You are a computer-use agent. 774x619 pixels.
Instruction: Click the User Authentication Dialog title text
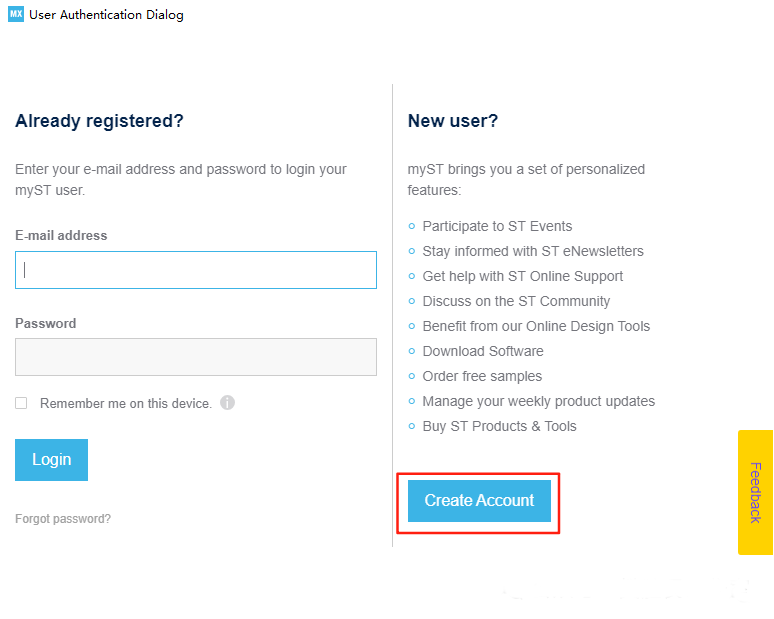point(107,15)
